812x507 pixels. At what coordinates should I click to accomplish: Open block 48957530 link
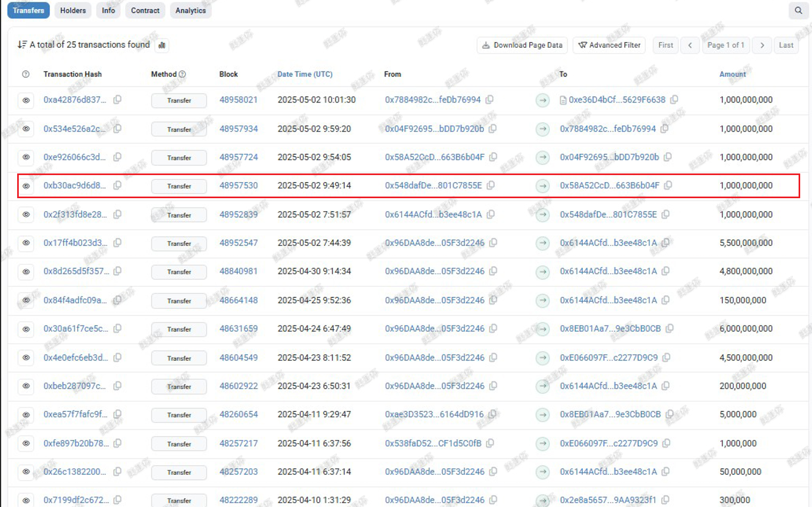point(238,185)
